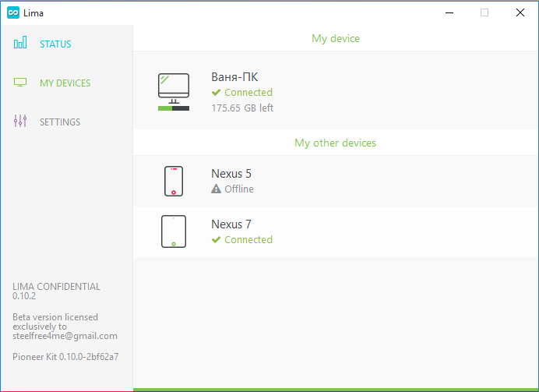Click the Lima app logo icon

[13, 12]
